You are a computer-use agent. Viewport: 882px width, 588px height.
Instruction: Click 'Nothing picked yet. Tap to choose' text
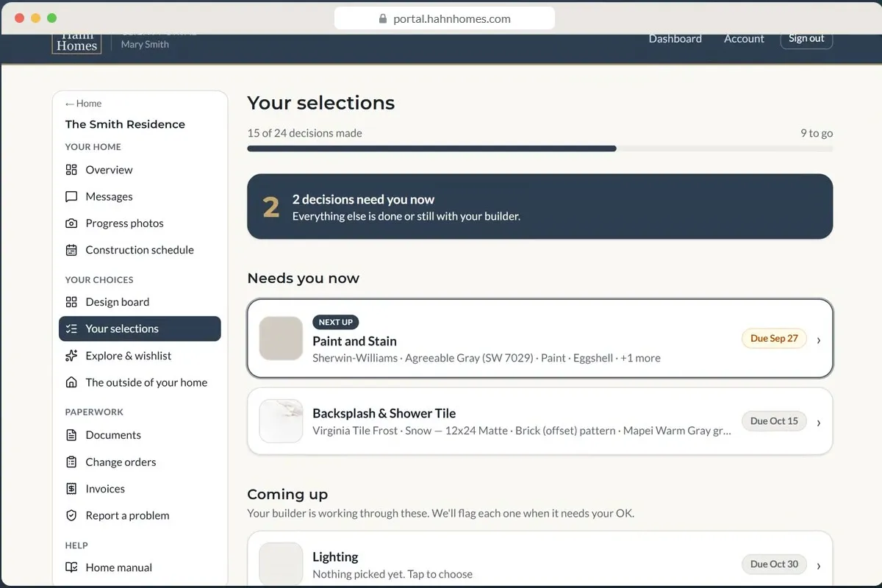point(392,574)
